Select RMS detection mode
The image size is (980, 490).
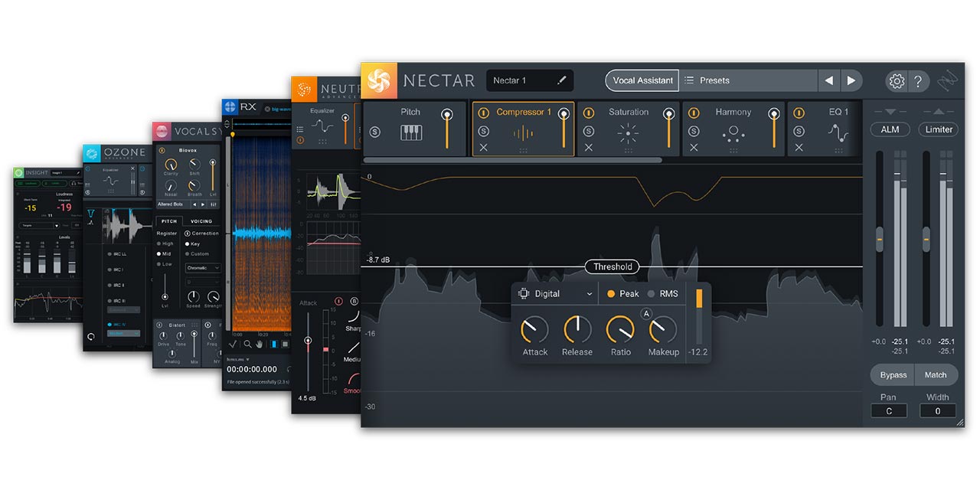(662, 294)
